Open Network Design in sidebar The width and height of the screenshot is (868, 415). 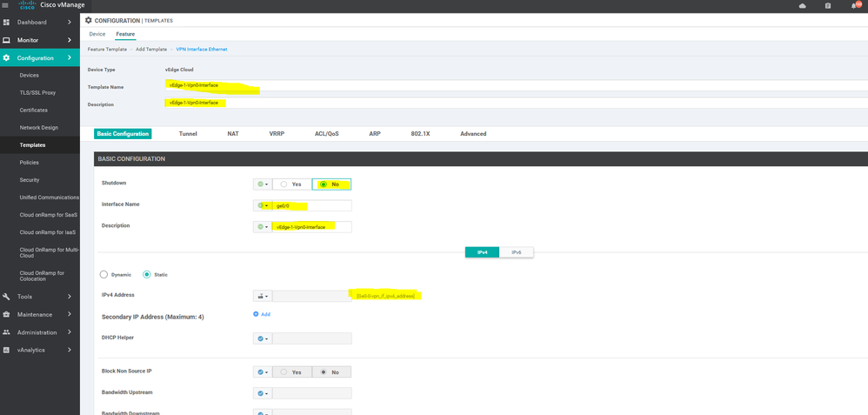[40, 127]
